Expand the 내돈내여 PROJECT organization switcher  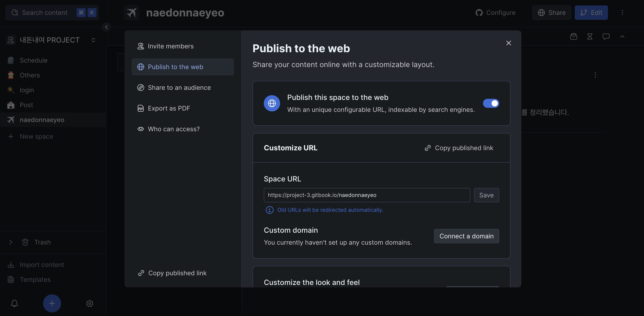(x=93, y=40)
